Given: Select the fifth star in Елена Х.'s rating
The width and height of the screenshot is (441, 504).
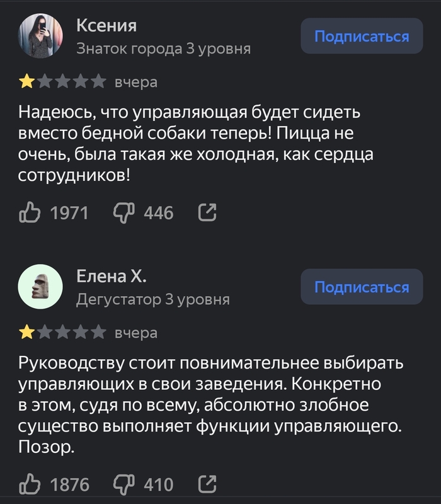Looking at the screenshot, I should click(98, 333).
